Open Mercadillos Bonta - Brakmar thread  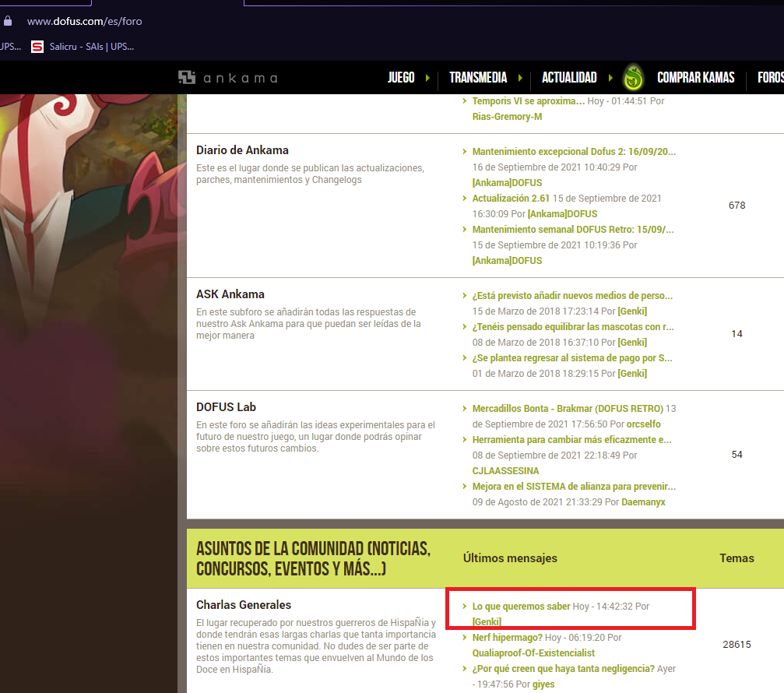pos(568,409)
